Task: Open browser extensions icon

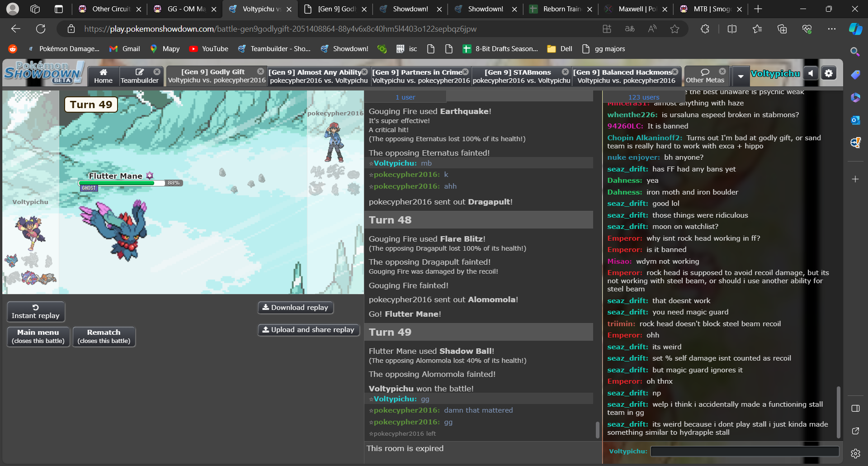Action: tap(705, 29)
